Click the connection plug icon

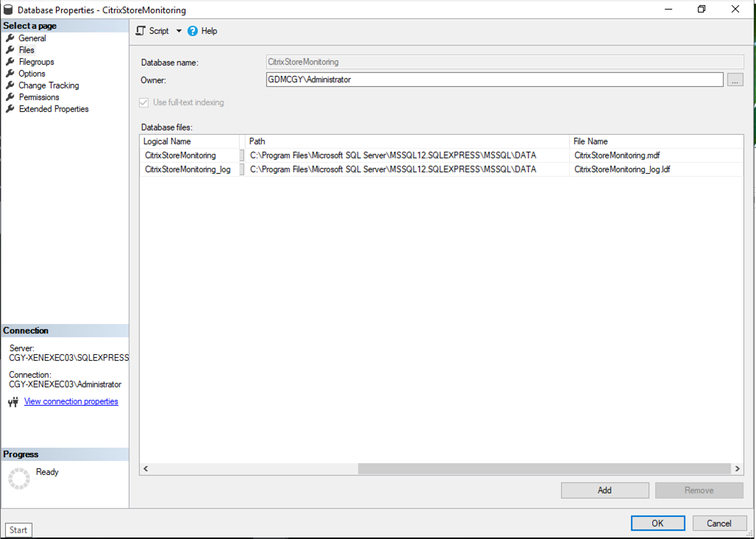click(x=13, y=401)
